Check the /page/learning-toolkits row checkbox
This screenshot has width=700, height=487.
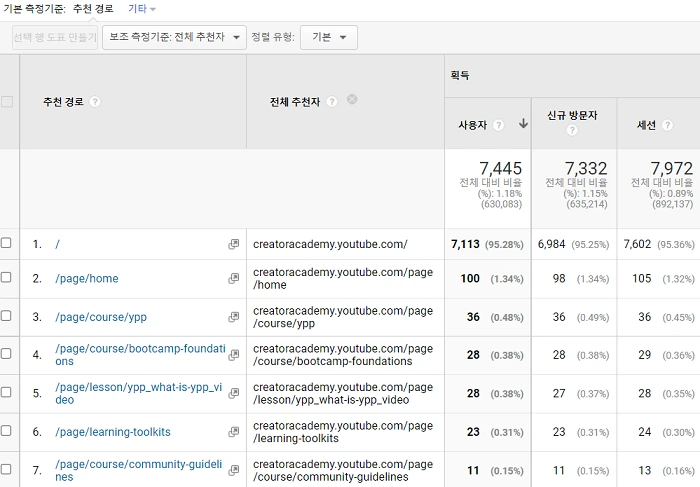pyautogui.click(x=6, y=430)
